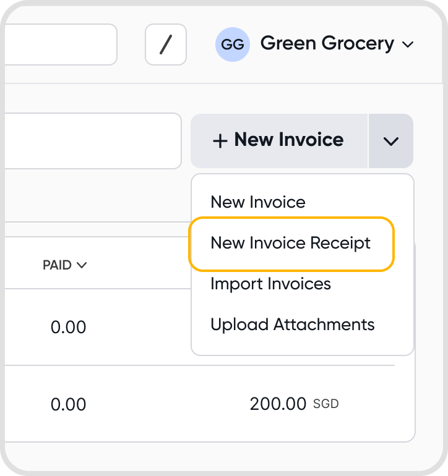Click the first row's 0.00 paid amount
448x476 pixels.
tap(68, 326)
